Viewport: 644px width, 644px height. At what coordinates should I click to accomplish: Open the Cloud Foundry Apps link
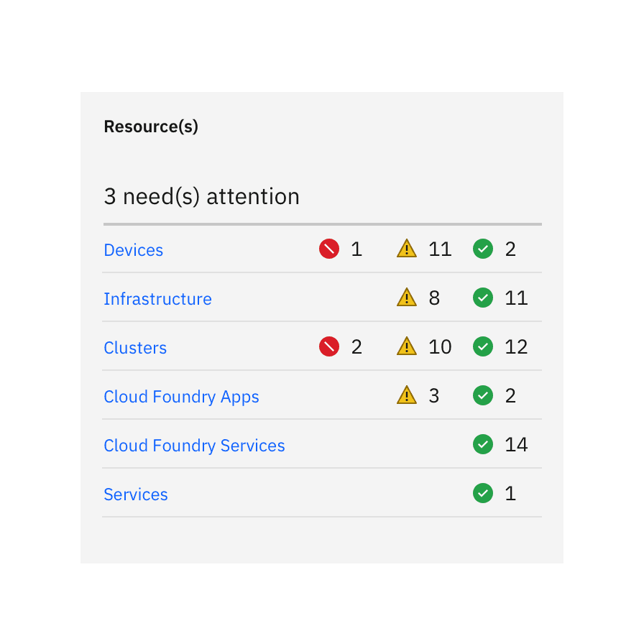click(181, 397)
